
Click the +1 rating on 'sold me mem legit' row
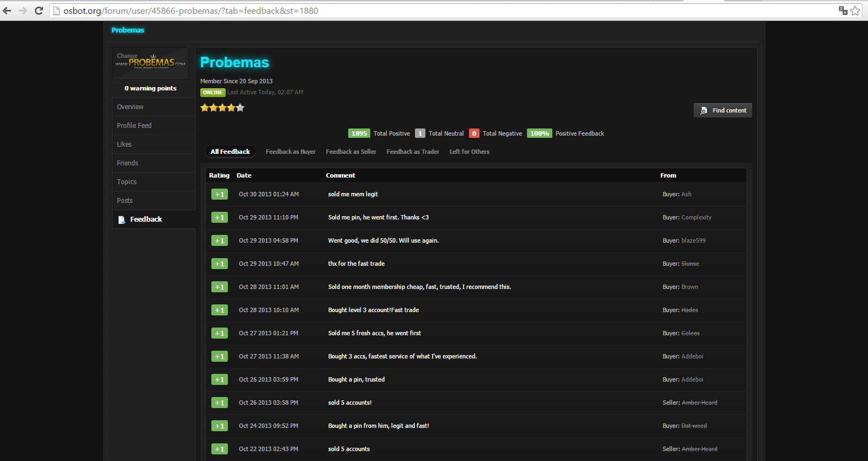(x=220, y=194)
